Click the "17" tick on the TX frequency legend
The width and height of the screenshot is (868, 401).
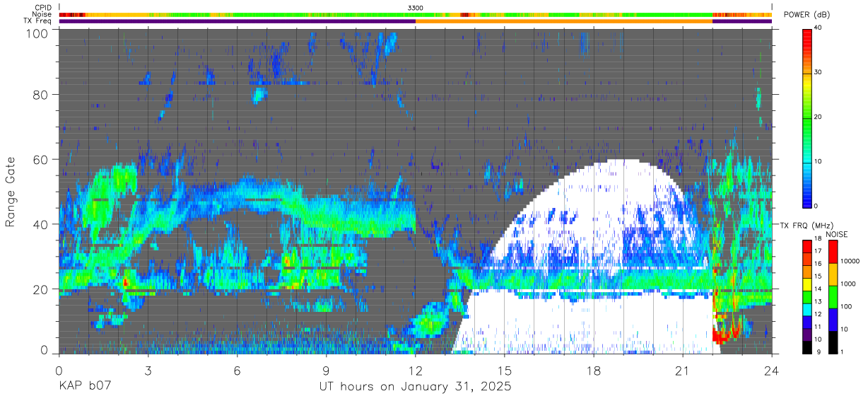click(819, 252)
